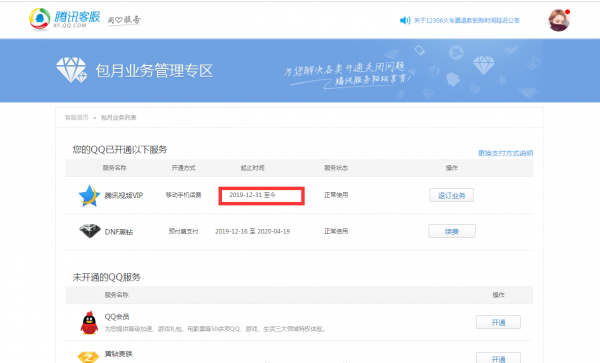Image resolution: width=600 pixels, height=363 pixels.
Task: Select the 黄钻贵族 service title
Action: coord(119,354)
